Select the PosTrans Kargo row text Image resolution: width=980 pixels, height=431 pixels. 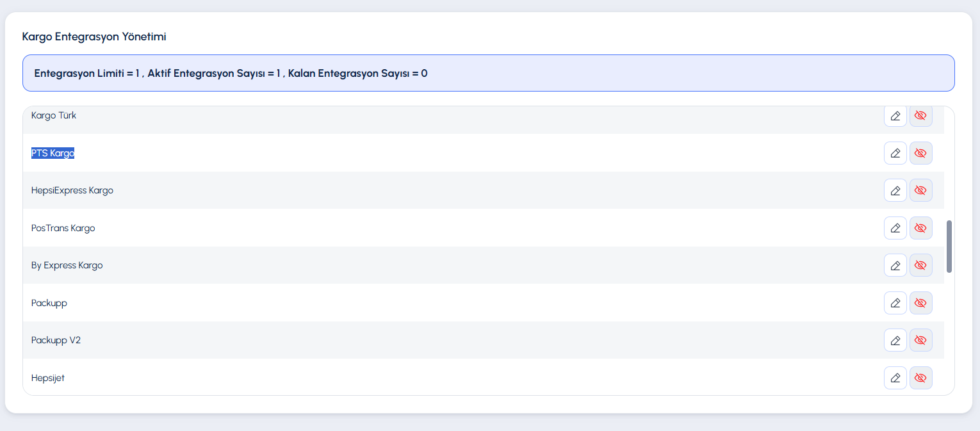(63, 228)
